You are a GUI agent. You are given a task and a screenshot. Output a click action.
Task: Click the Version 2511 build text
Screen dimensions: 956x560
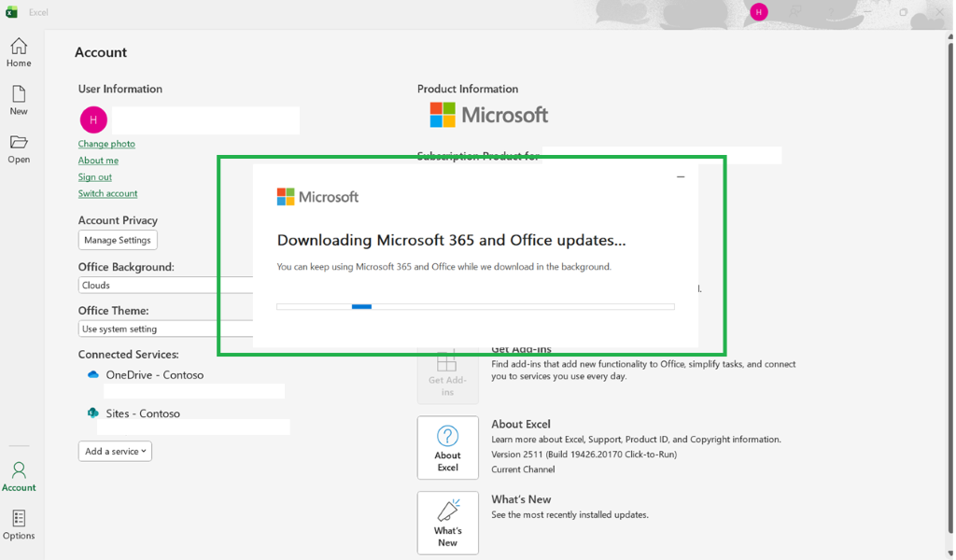584,454
